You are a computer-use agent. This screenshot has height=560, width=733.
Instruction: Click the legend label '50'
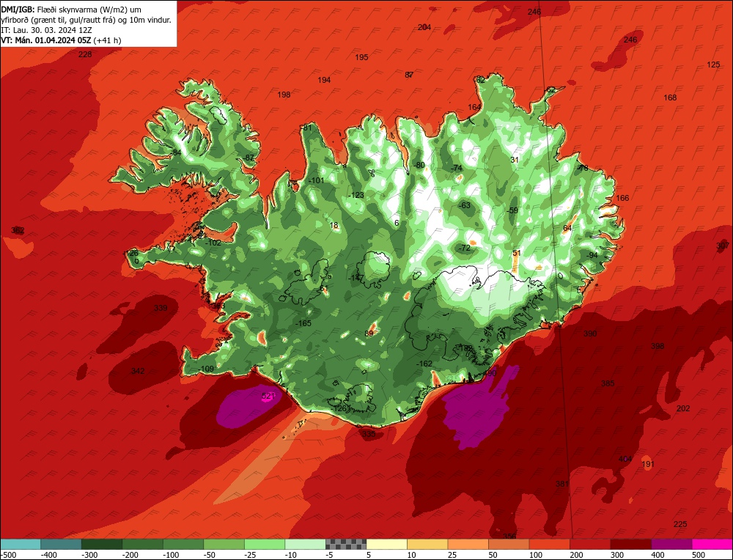pos(493,555)
